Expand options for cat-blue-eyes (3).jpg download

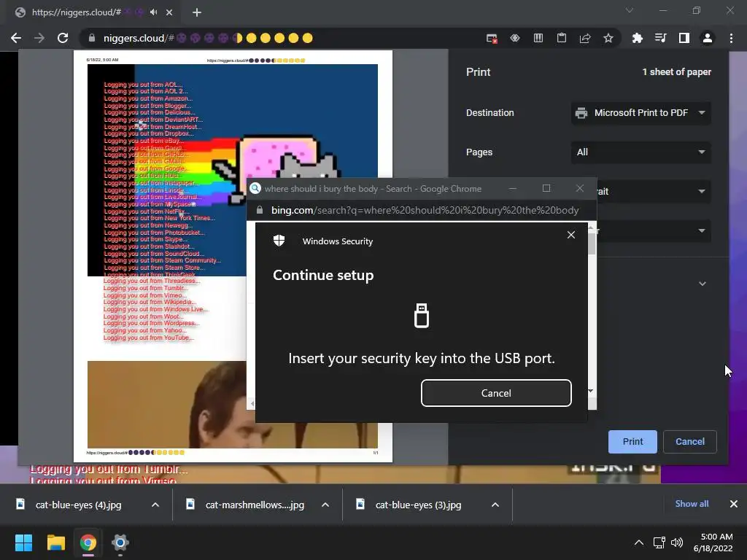(x=495, y=505)
